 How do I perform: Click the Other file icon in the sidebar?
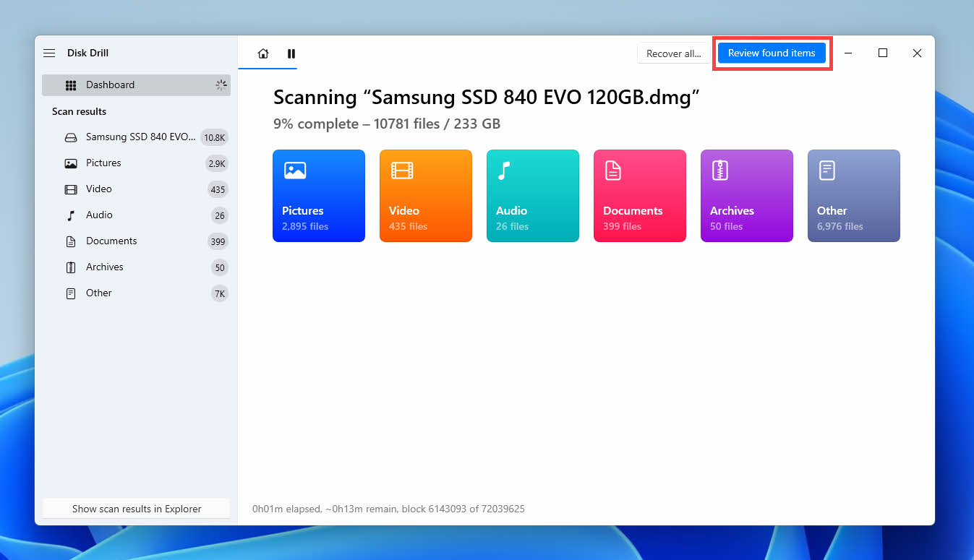pos(71,293)
